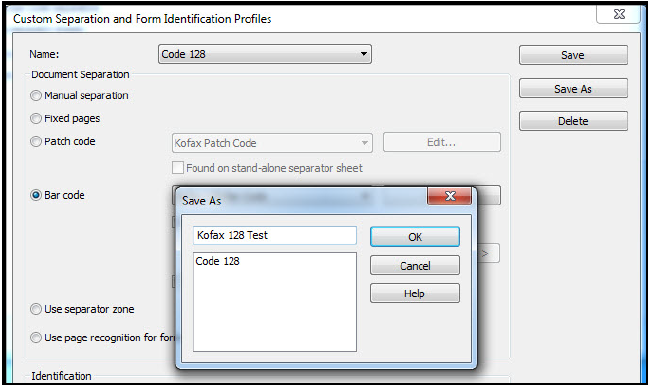Select Fixed pages radio button
648x385 pixels.
[36, 119]
